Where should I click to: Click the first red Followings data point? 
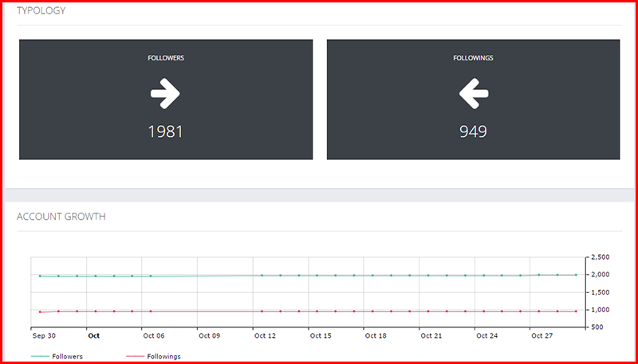(x=40, y=312)
